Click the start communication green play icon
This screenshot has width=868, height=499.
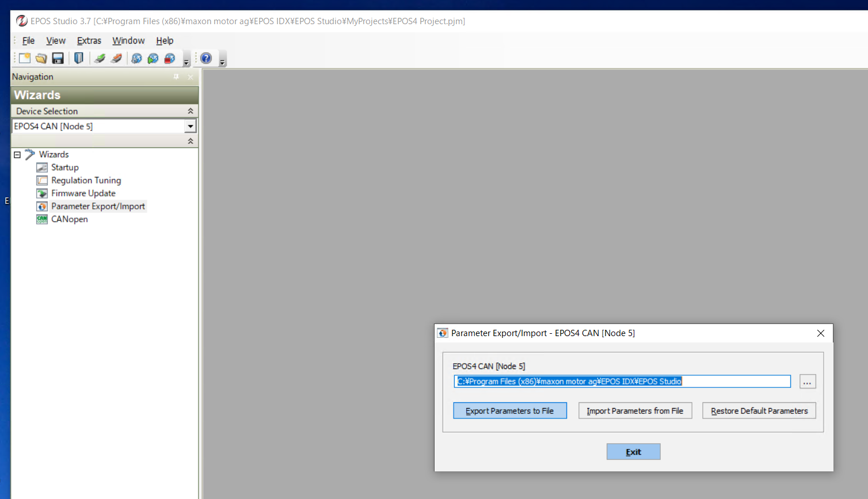(x=153, y=58)
